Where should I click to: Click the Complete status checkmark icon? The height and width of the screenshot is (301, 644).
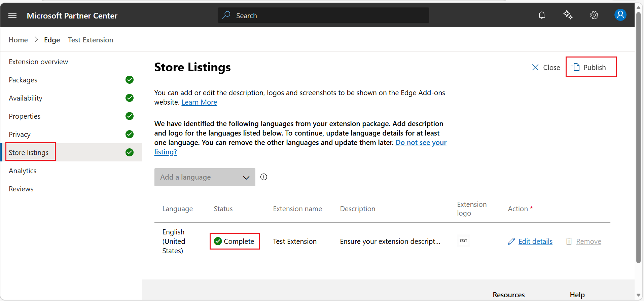[218, 241]
